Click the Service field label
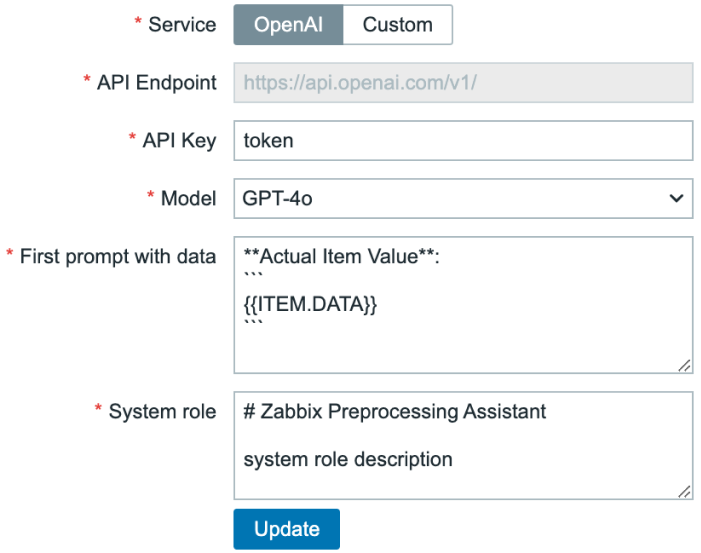 182,25
